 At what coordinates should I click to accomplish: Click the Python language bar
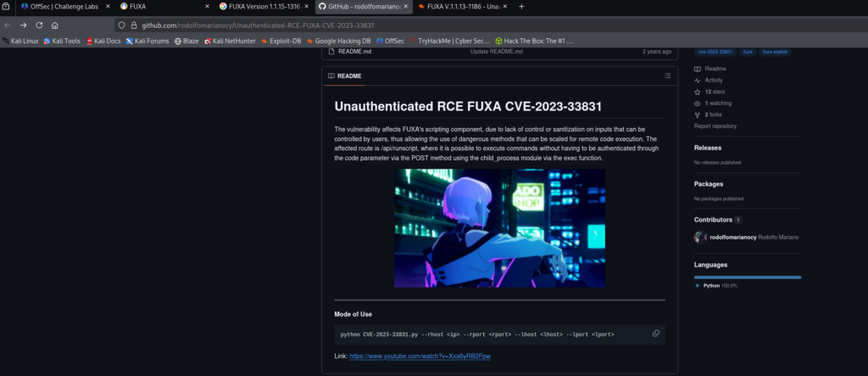point(747,277)
